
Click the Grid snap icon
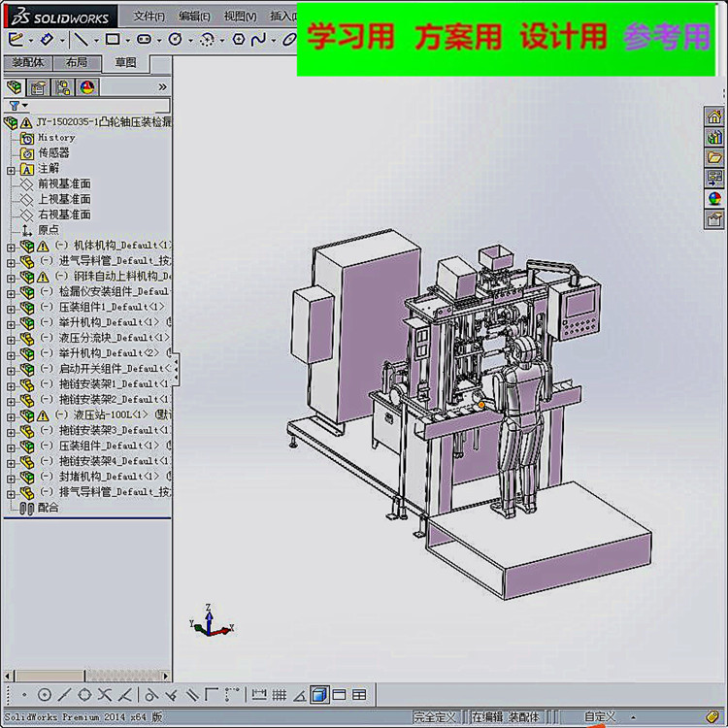pos(279,695)
